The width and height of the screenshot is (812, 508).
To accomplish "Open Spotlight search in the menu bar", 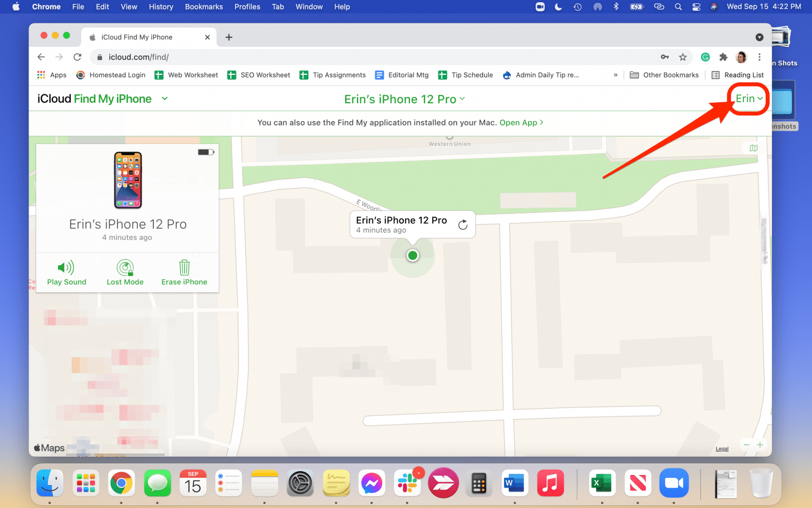I will (x=678, y=7).
